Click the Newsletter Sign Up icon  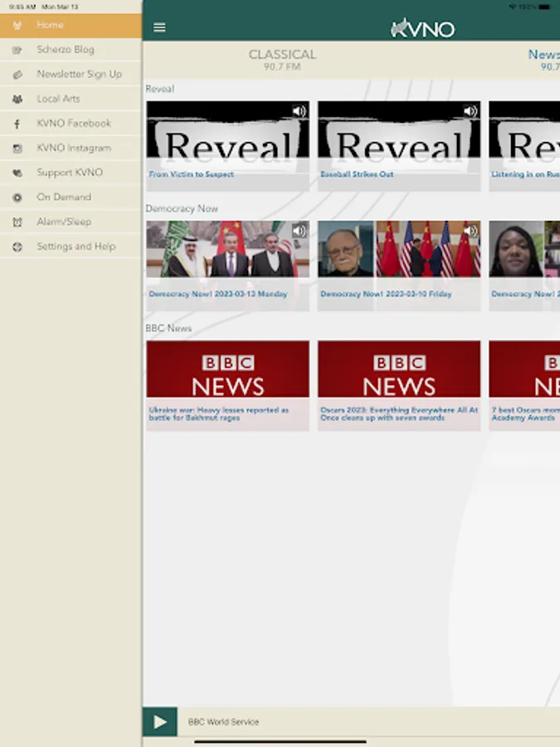coord(17,75)
